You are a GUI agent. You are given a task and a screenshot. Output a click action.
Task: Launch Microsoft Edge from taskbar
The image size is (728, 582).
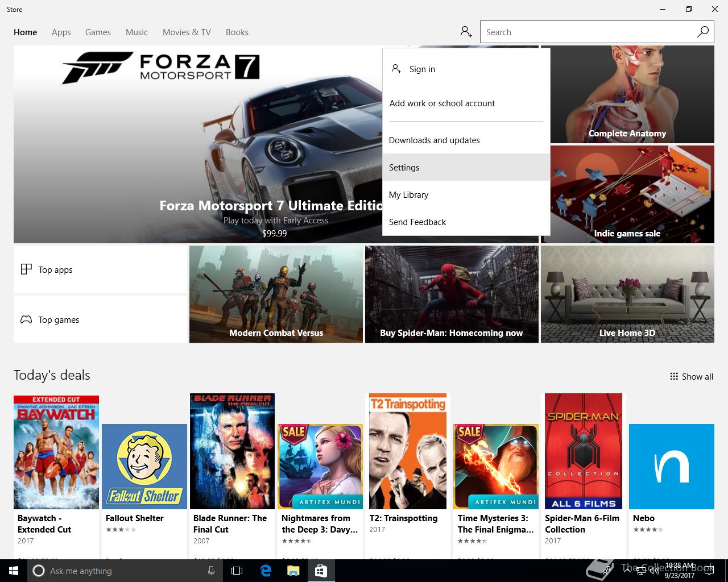[266, 571]
